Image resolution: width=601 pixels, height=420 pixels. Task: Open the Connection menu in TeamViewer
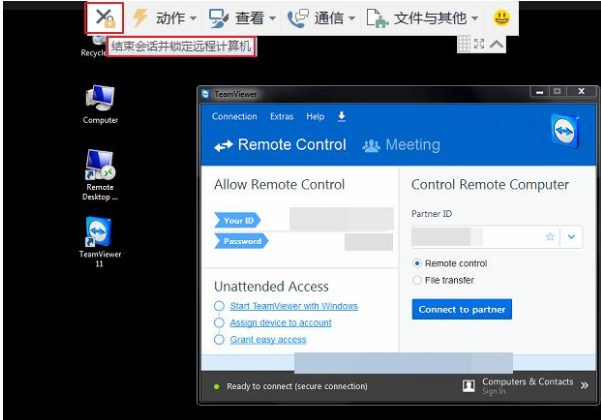235,116
